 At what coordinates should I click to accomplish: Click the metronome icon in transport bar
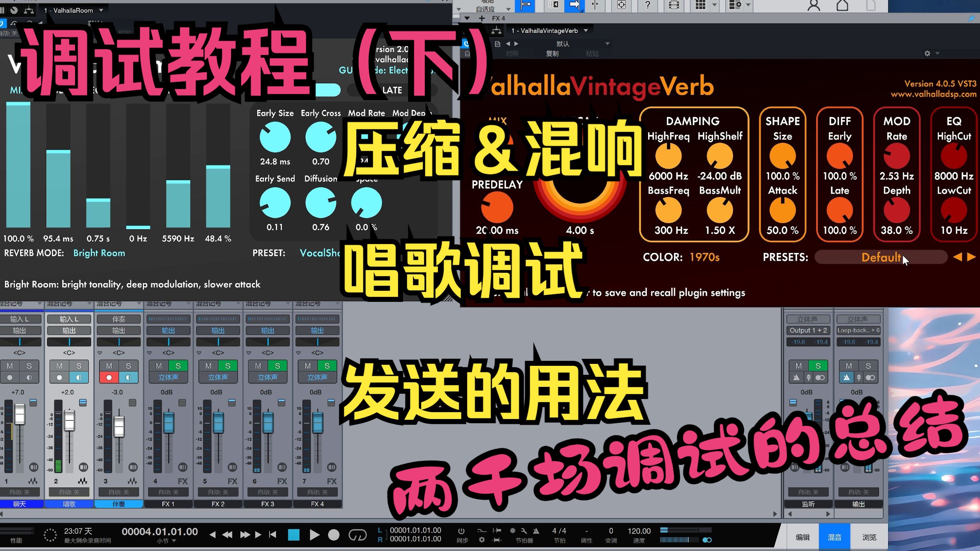coord(536,530)
